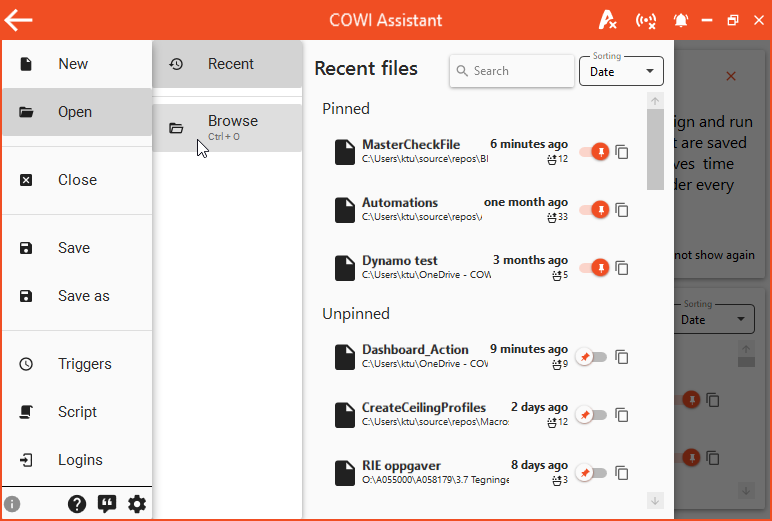
Task: Click the language icon in the title bar
Action: pos(607,20)
